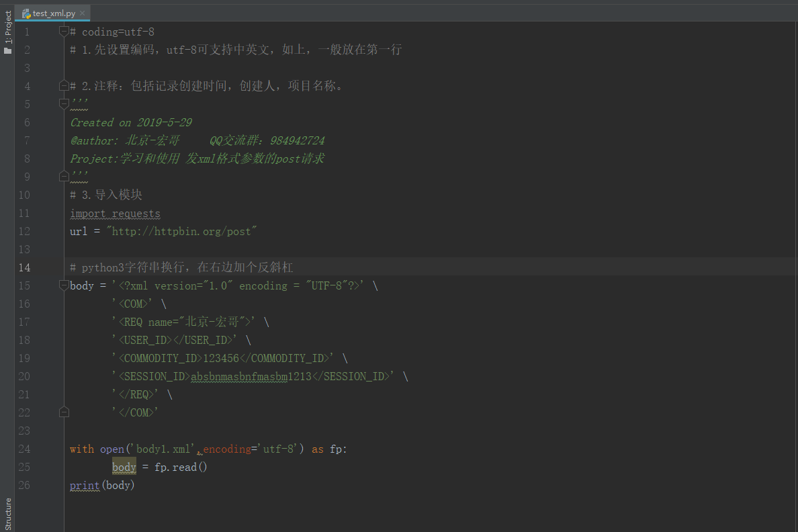Screen dimensions: 798x532
Task: Click the gutter beside line 11 to set breakpoint
Action: (47, 213)
